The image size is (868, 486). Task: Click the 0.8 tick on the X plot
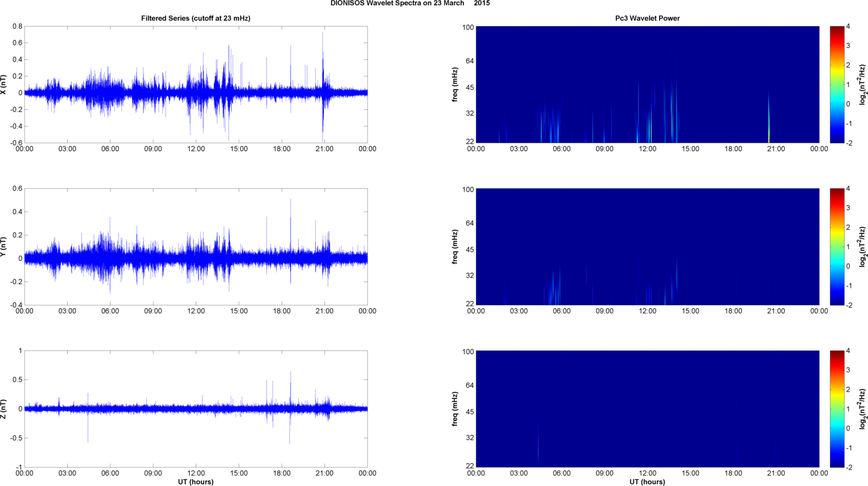(17, 27)
